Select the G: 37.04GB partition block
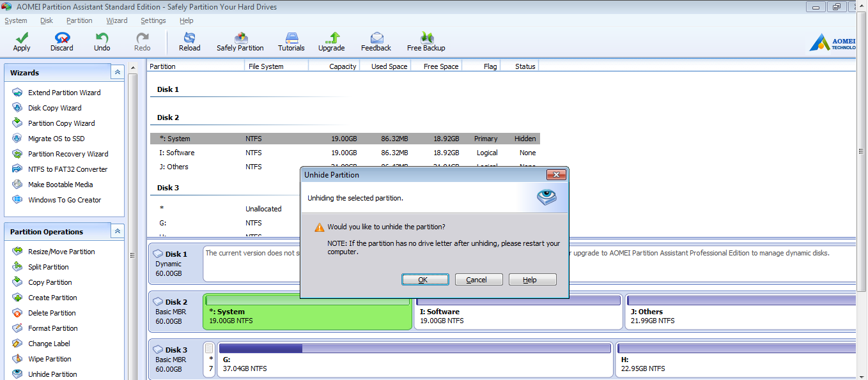The width and height of the screenshot is (868, 380). click(x=415, y=360)
